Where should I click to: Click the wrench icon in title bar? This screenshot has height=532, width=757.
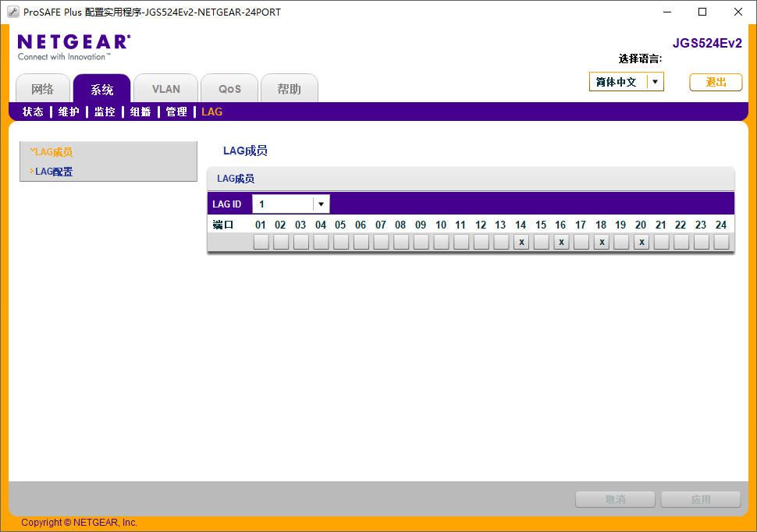[13, 12]
